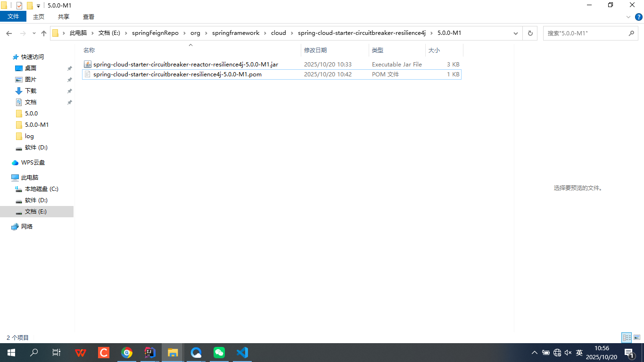Viewport: 644px width, 362px height.
Task: Go forward with the right arrow
Action: coord(23,33)
